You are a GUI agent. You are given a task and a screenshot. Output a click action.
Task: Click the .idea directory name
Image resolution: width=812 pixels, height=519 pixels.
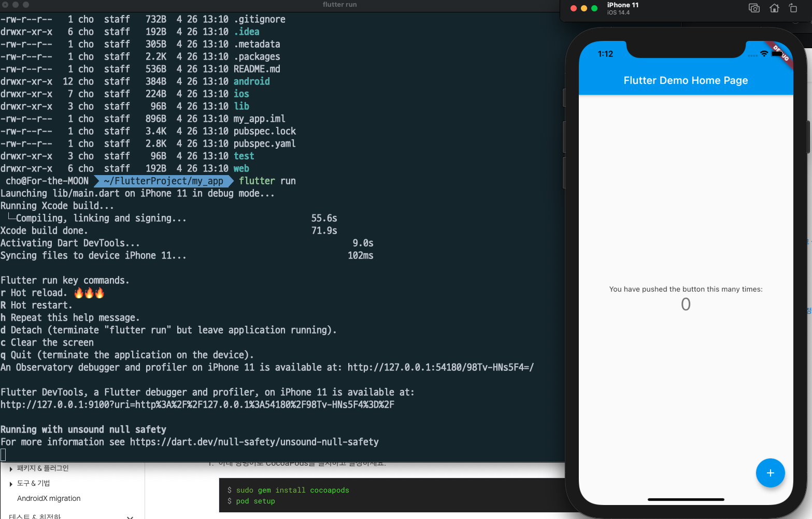coord(247,32)
